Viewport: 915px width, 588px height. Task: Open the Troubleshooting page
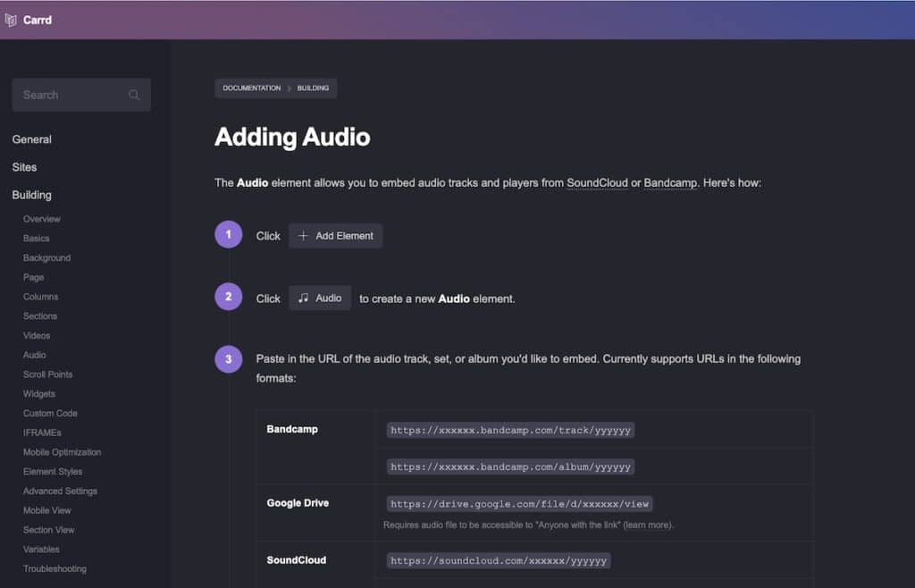coord(55,568)
